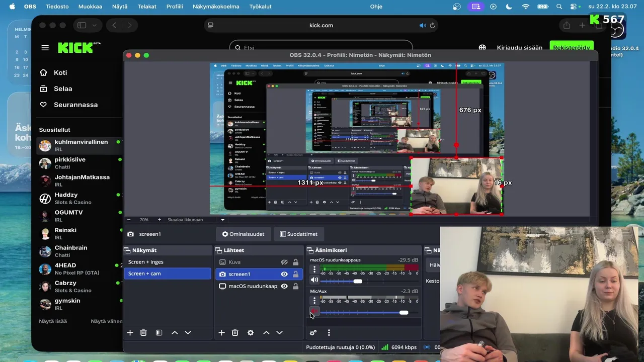644x362 pixels.
Task: Open Selaa in Kick sidebar
Action: tap(63, 88)
